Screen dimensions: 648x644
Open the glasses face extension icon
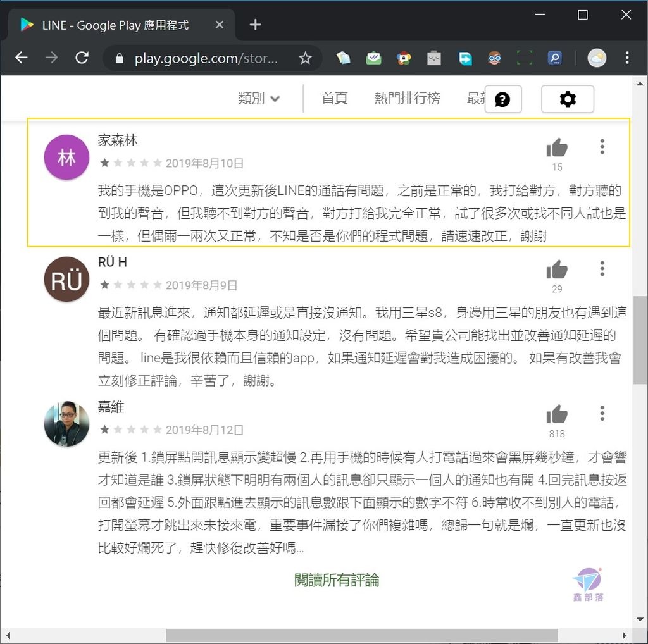495,58
